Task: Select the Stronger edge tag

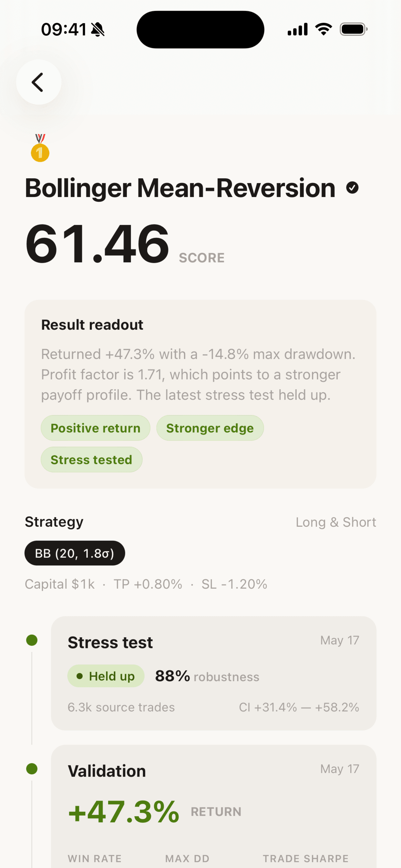Action: pyautogui.click(x=210, y=428)
